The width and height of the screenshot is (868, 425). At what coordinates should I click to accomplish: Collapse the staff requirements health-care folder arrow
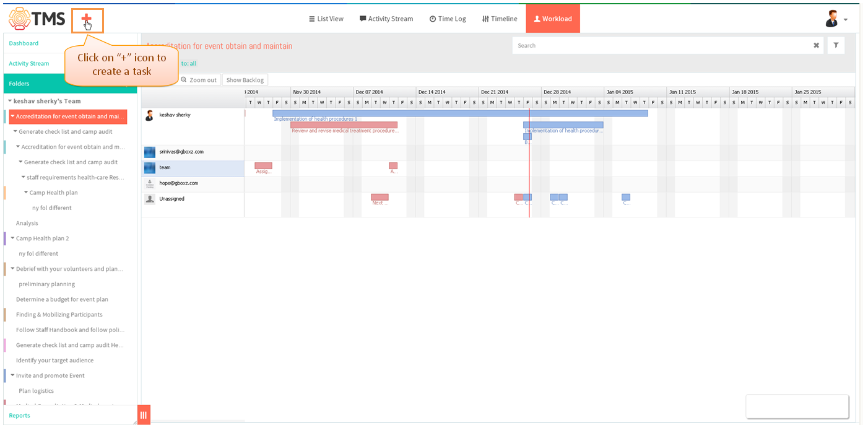tap(24, 177)
